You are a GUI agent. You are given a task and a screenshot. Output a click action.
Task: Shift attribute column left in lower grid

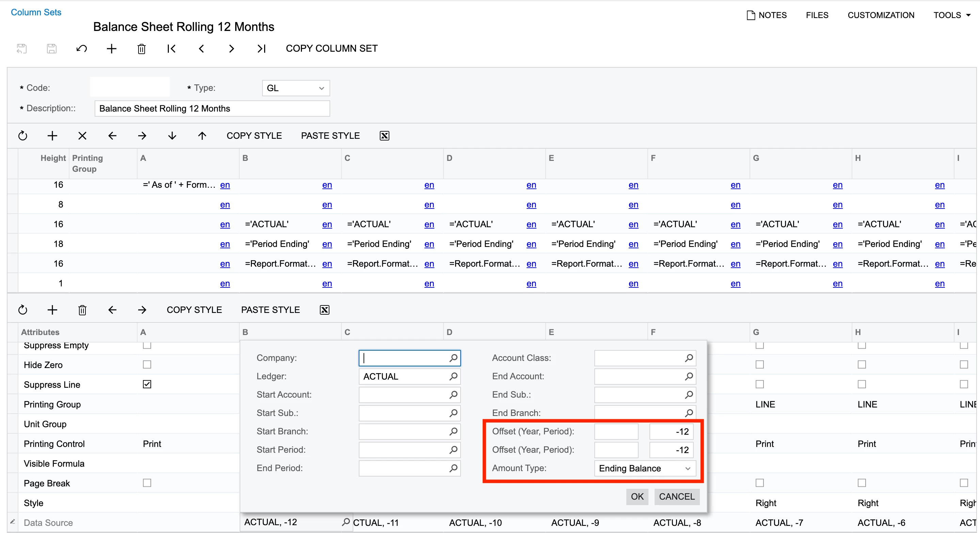[112, 310]
